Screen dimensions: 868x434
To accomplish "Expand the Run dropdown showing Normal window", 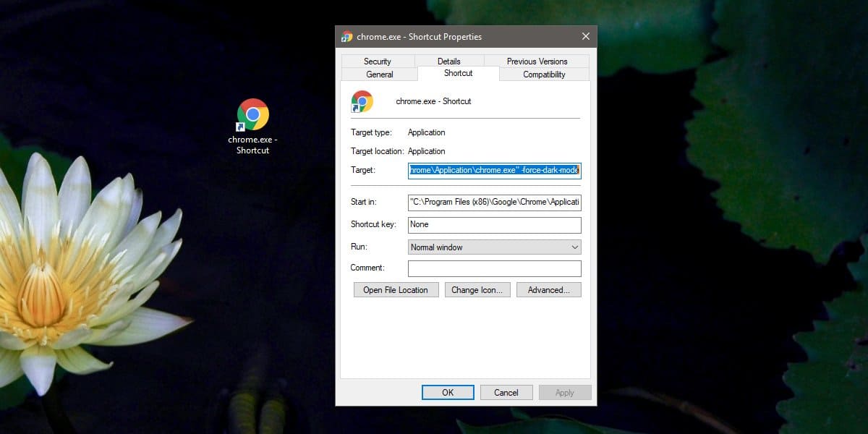I will click(495, 247).
